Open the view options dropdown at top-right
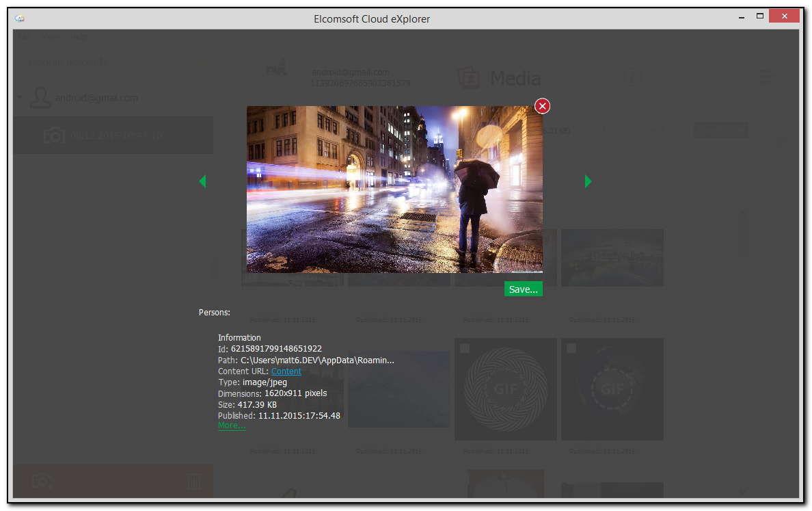Image resolution: width=812 pixels, height=511 pixels. coord(770,77)
